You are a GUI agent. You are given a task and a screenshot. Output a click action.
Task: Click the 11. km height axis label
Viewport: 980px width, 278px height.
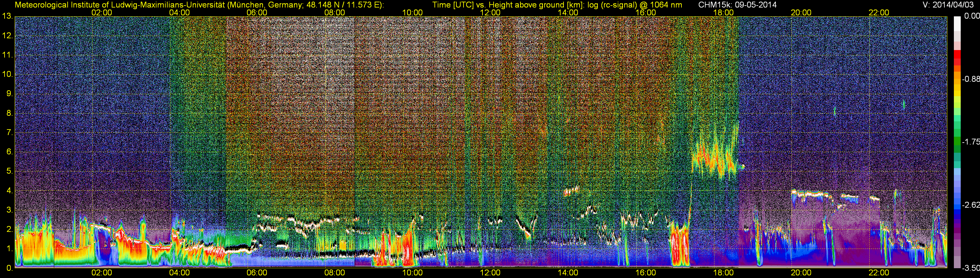pyautogui.click(x=8, y=55)
